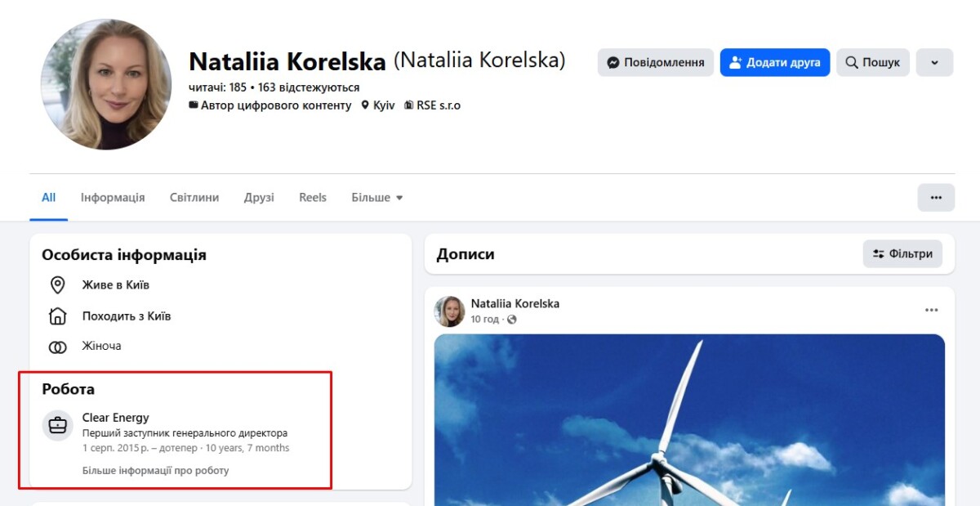Expand the Більше tab dropdown
Image resolution: width=980 pixels, height=506 pixels.
point(376,198)
